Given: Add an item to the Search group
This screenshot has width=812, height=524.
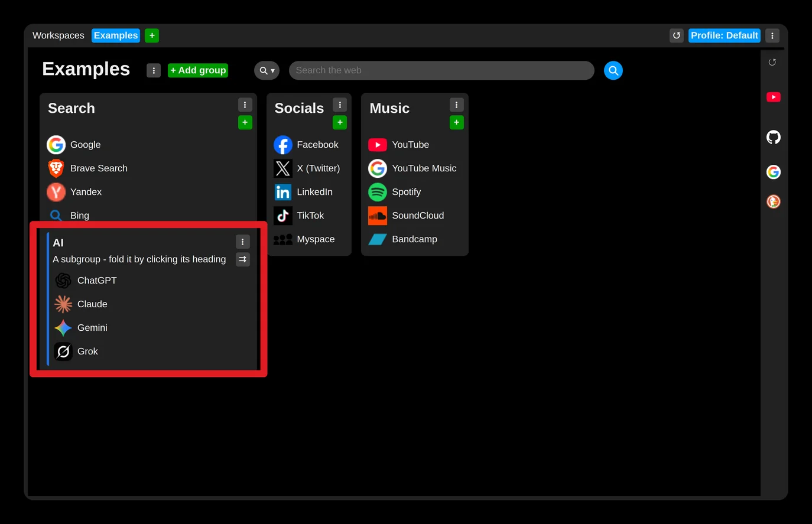Looking at the screenshot, I should [x=245, y=122].
